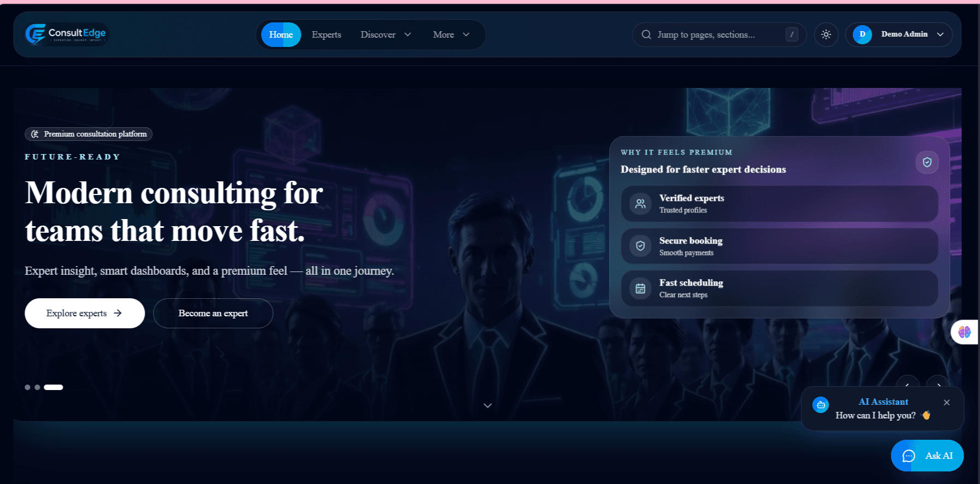This screenshot has height=484, width=980.
Task: Click the Fast scheduling calendar icon
Action: (x=640, y=288)
